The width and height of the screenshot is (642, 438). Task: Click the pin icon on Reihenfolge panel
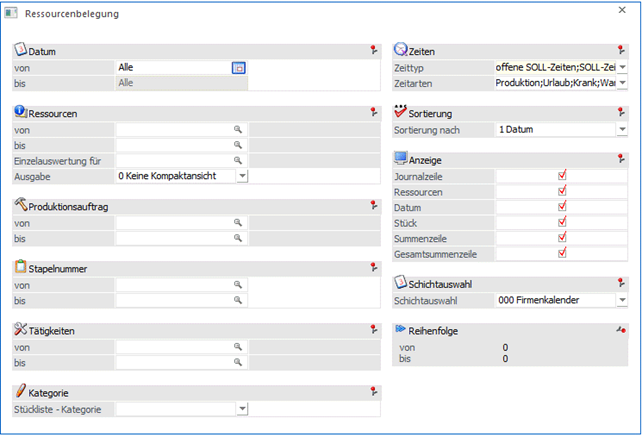pyautogui.click(x=622, y=328)
